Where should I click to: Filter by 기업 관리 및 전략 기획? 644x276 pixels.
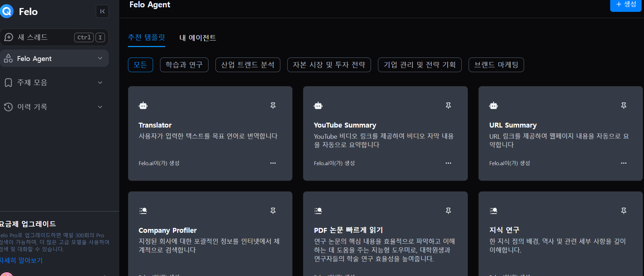(x=420, y=65)
